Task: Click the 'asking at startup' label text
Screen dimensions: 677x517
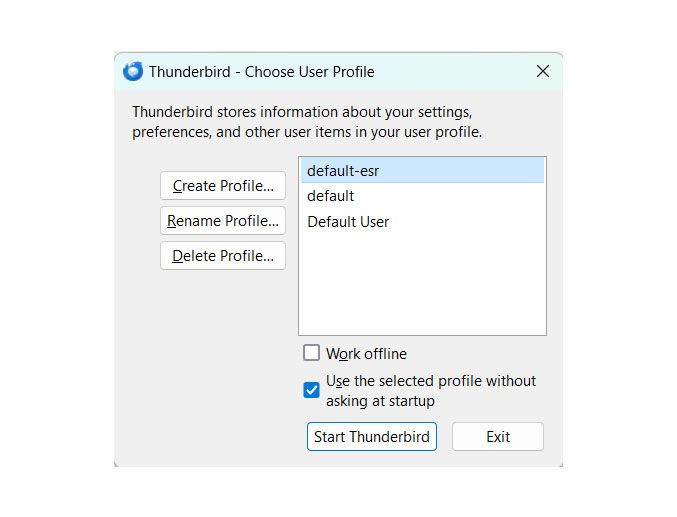Action: point(380,401)
